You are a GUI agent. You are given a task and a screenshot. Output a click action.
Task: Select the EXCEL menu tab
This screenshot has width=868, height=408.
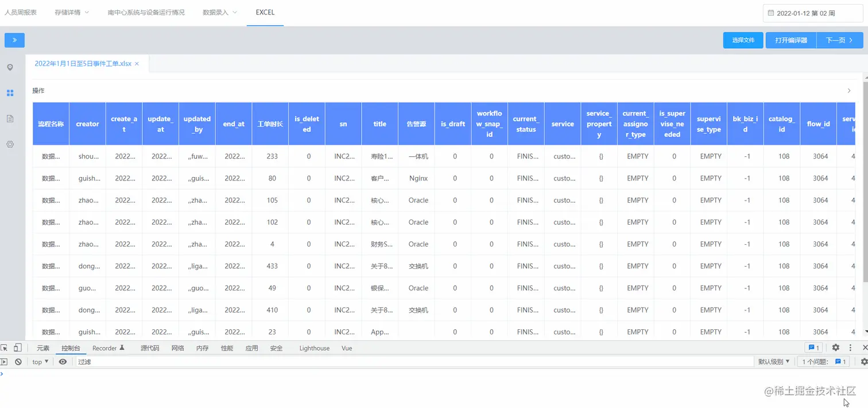(x=265, y=12)
